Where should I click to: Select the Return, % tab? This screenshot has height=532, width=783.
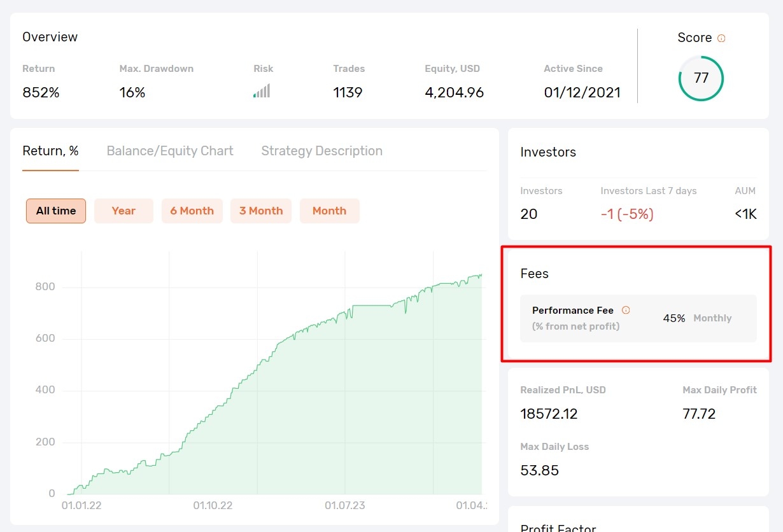coord(50,151)
